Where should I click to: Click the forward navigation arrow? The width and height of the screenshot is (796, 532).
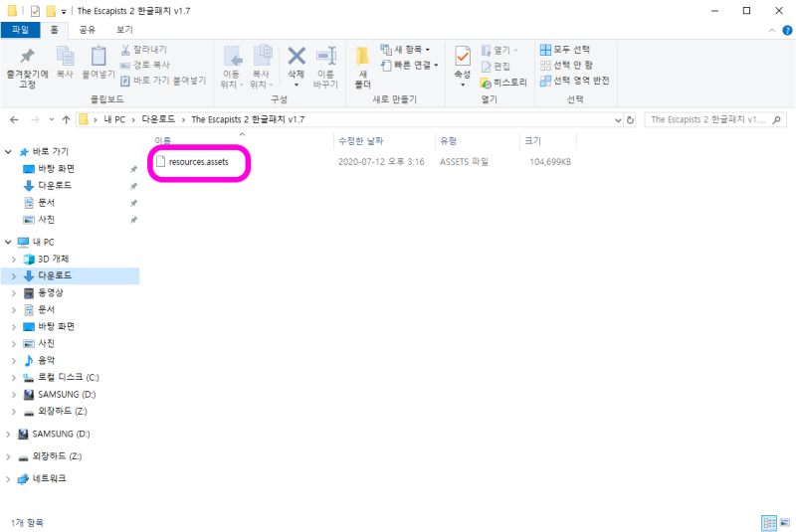point(35,119)
